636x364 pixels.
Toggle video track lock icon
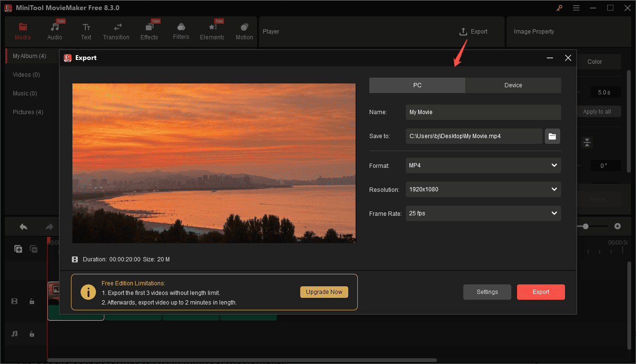coord(32,302)
